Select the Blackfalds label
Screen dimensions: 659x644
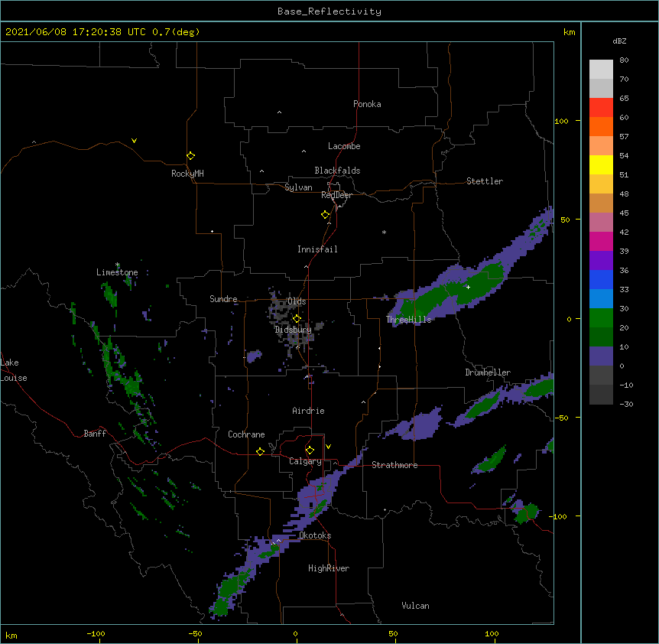[337, 171]
